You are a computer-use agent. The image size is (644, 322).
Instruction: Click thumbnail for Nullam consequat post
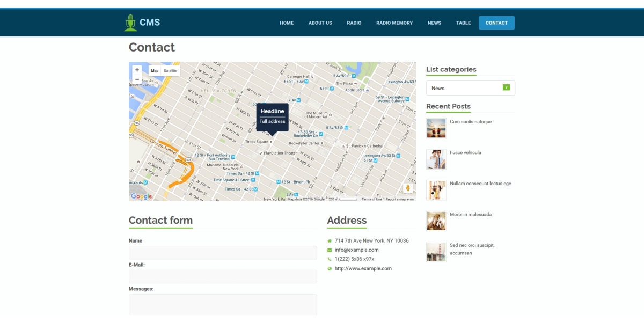(x=436, y=190)
